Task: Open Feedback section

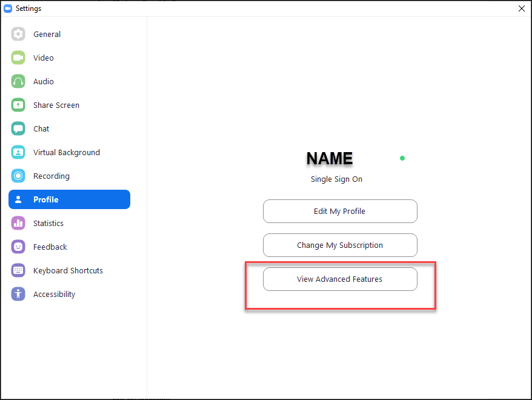Action: (69, 247)
